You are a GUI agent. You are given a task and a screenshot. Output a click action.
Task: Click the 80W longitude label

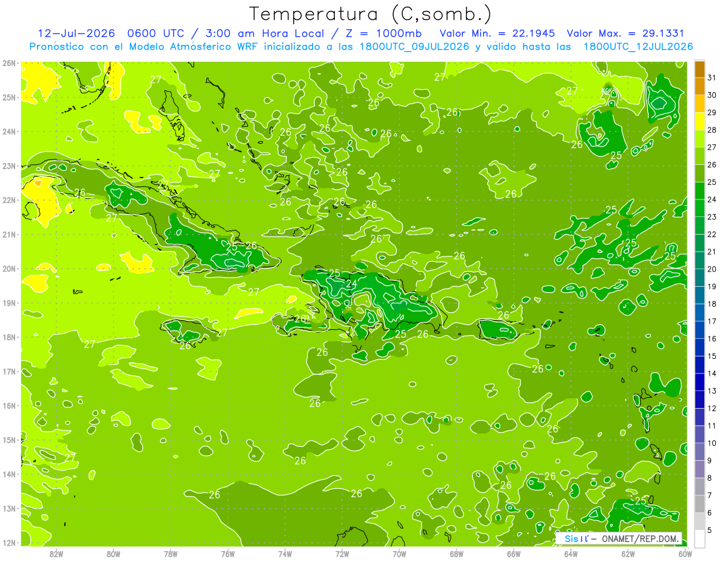(113, 554)
